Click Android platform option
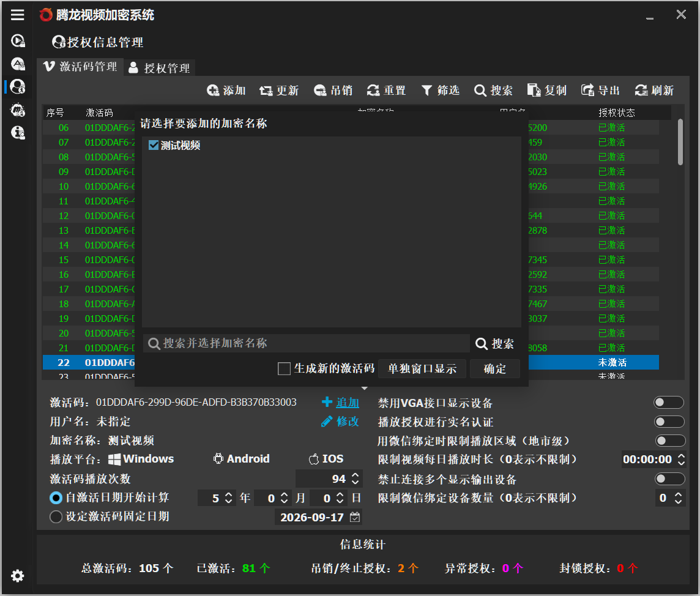Screen dimensions: 700x596 point(242,459)
